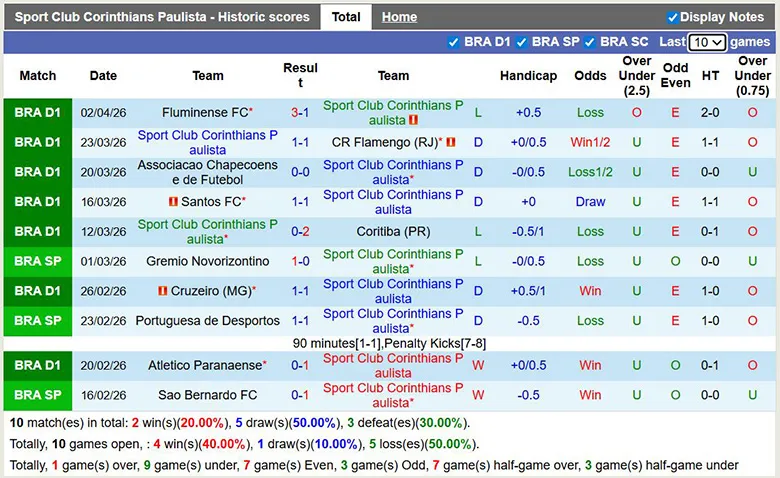Click the red card icon beside CR Flamengo
Screen dimensions: 780x478
[x=451, y=142]
